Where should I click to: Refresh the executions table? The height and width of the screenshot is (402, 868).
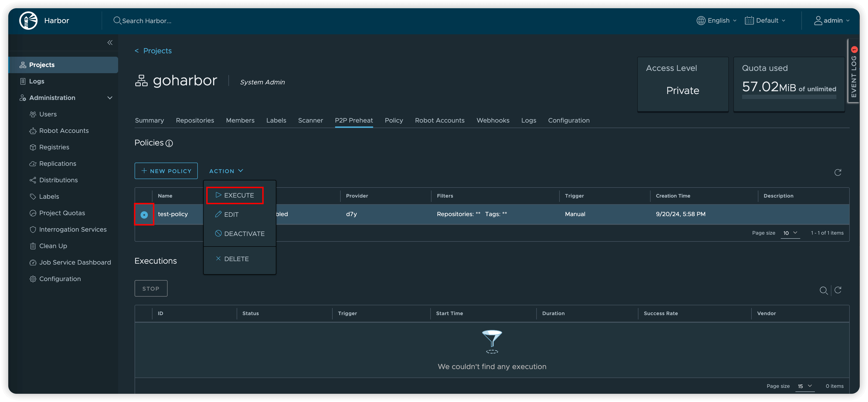click(838, 290)
